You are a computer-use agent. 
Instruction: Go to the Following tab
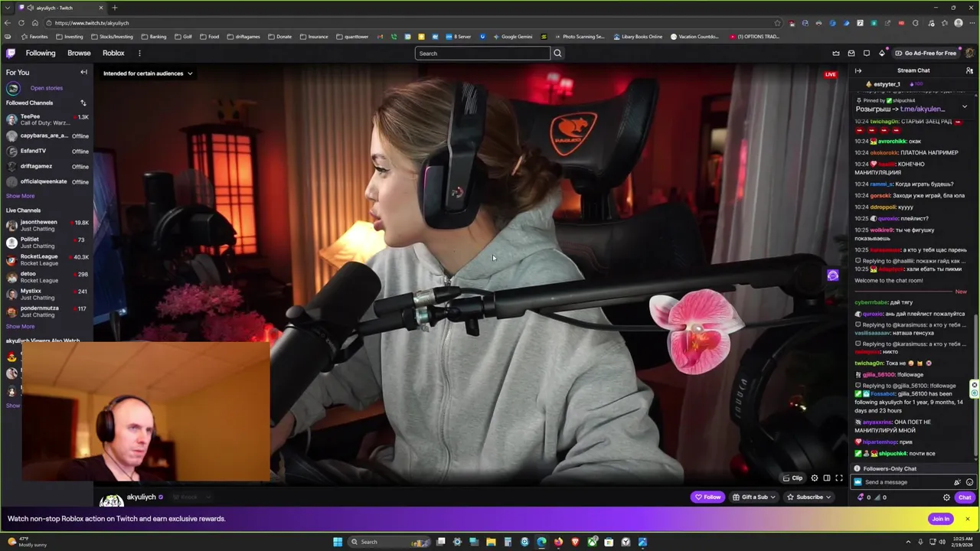pos(41,54)
